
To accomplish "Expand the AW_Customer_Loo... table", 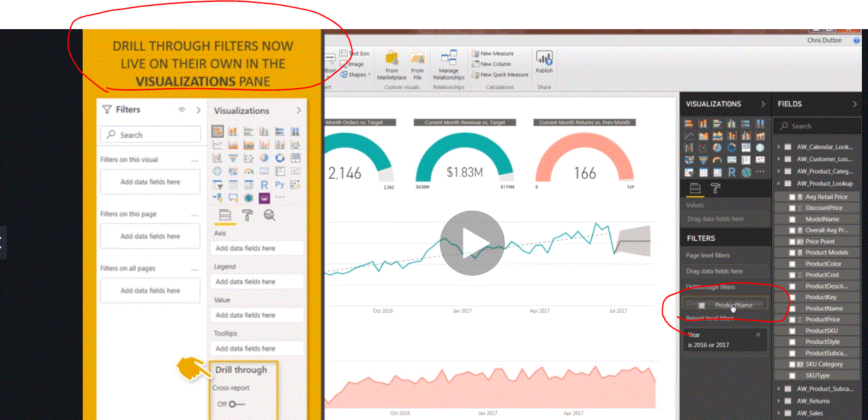I will 779,159.
